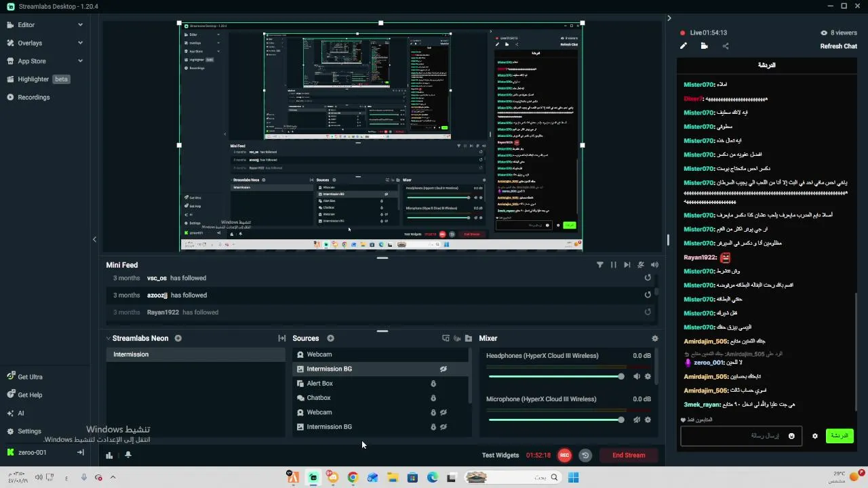Screen dimensions: 868x488
Task: Open Mixer advanced audio settings gear
Action: click(654, 338)
